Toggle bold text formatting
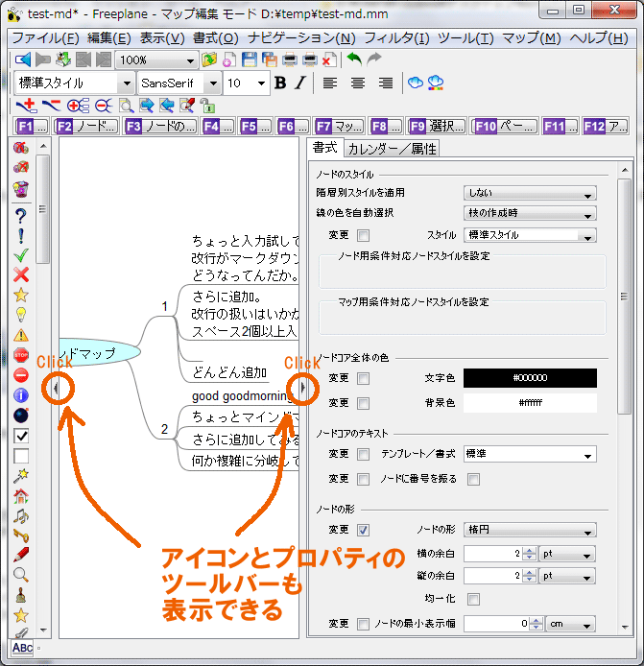The height and width of the screenshot is (666, 644). point(280,83)
